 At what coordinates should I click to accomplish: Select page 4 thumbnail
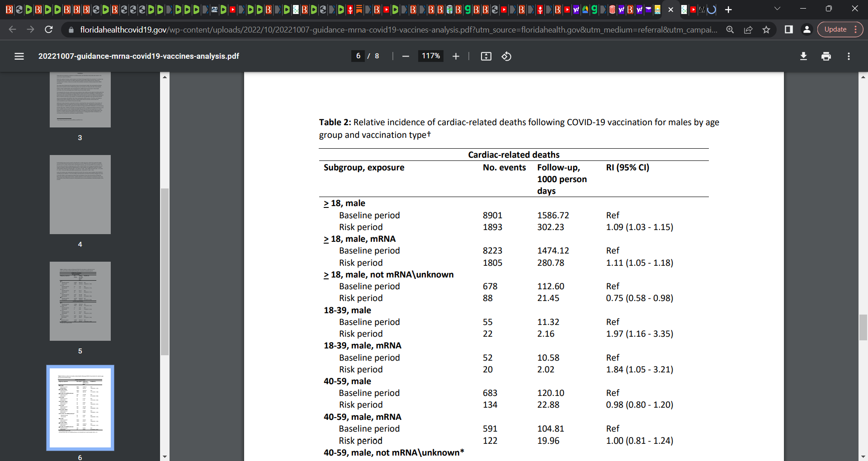coord(80,194)
